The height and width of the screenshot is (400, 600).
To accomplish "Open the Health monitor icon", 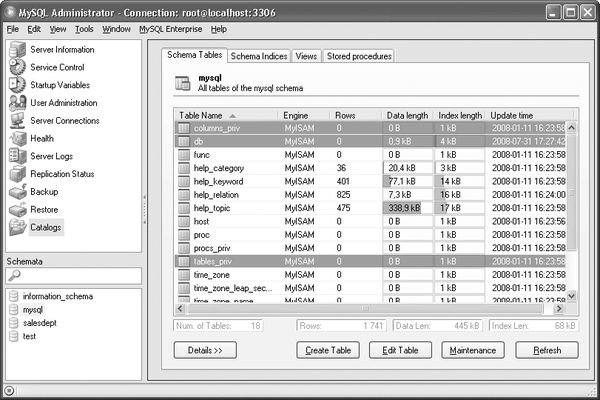I will [x=17, y=139].
